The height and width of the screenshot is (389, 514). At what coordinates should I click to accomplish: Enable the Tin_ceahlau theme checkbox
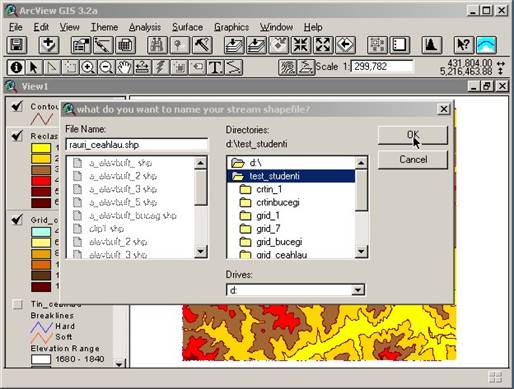coord(17,304)
